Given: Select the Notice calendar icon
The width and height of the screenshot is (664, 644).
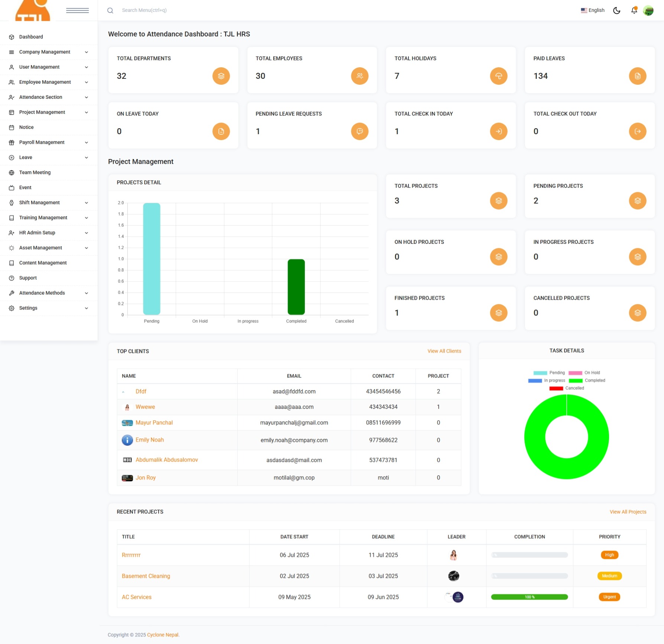Looking at the screenshot, I should [x=11, y=127].
